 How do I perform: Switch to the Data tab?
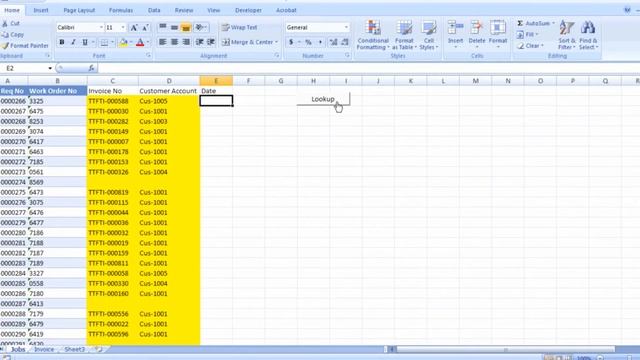tap(154, 10)
